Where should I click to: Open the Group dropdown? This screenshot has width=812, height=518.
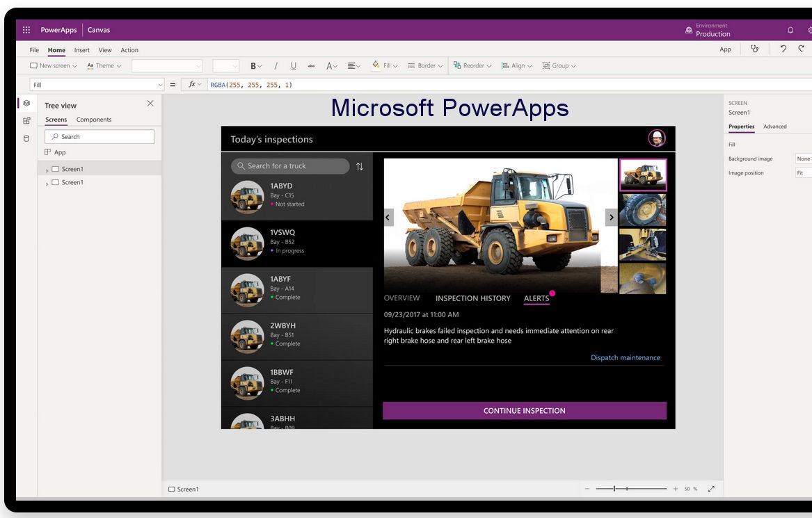point(559,66)
